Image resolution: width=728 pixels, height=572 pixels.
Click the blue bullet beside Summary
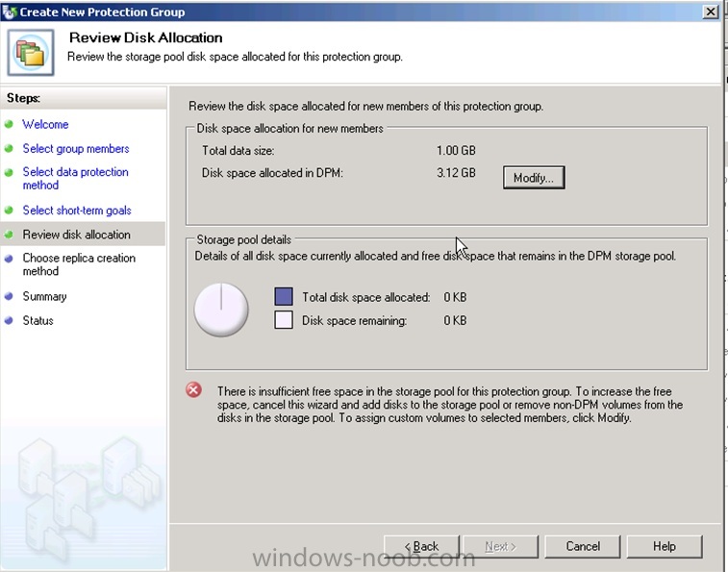click(x=9, y=296)
